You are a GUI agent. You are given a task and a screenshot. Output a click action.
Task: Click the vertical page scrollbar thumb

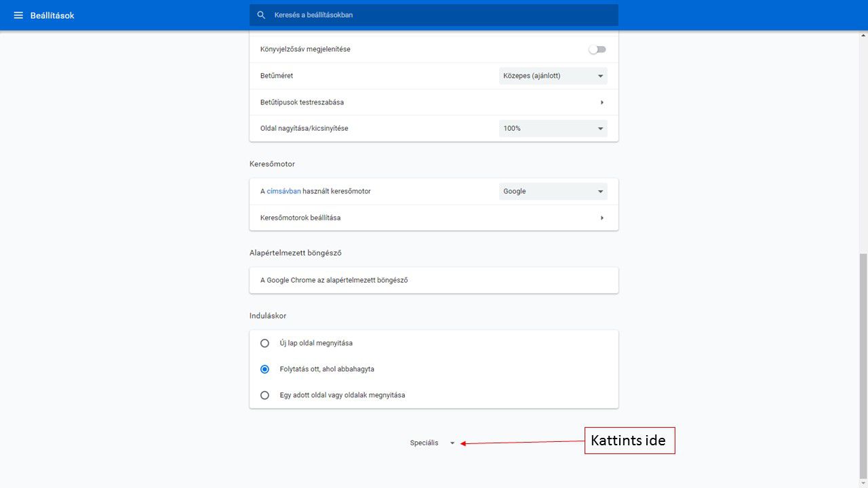coord(863,366)
